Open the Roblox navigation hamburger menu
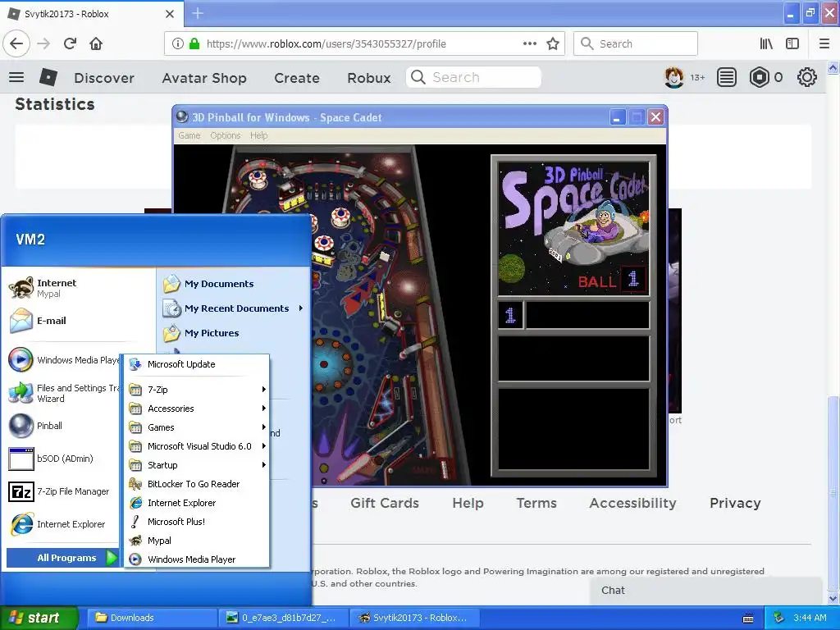Screen dimensions: 840x630 [16, 78]
